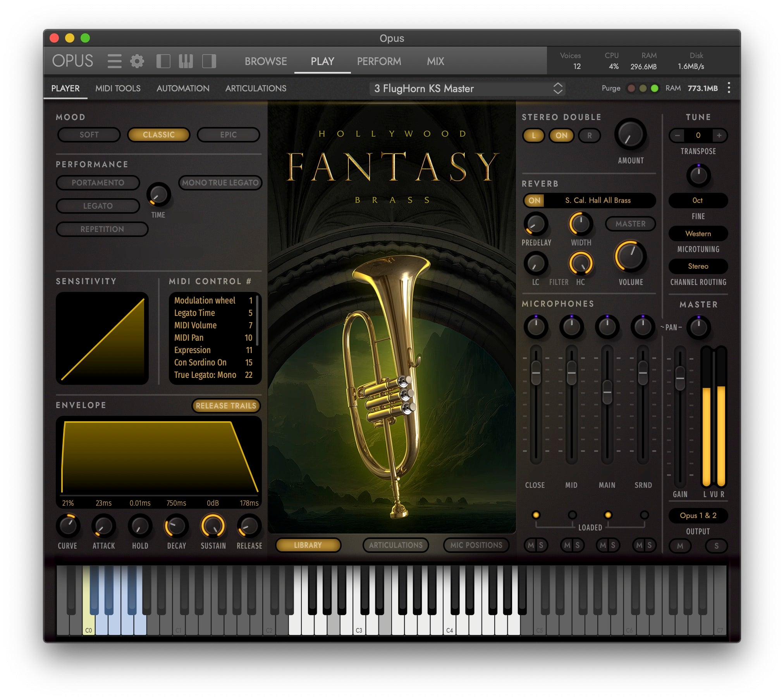The image size is (784, 700).
Task: Select the CLASSIC mood button
Action: point(158,134)
